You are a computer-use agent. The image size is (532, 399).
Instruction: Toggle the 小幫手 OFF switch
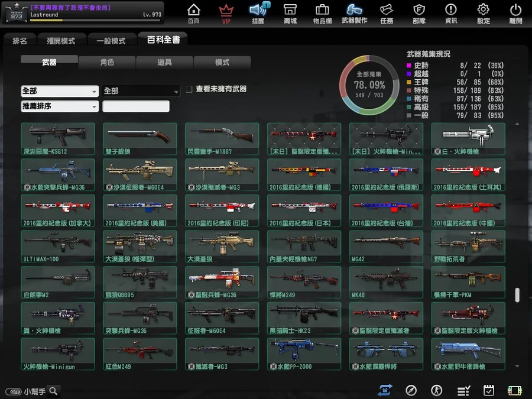[14, 391]
